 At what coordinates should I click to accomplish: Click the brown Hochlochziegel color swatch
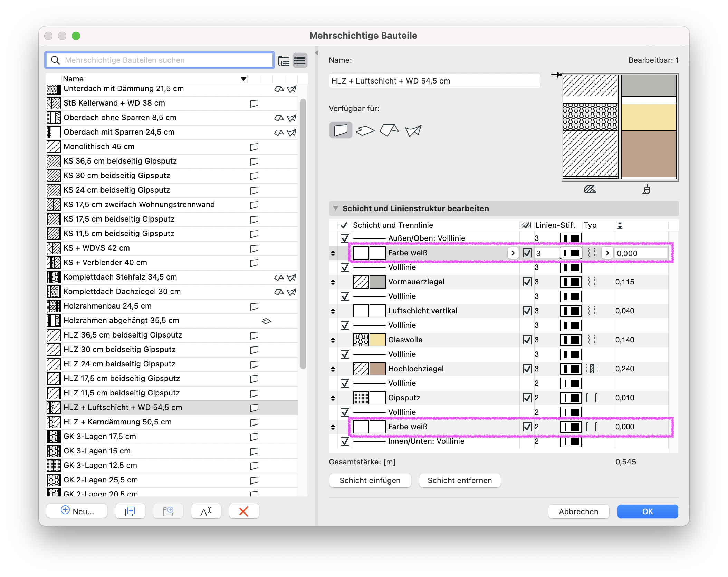[x=377, y=369]
